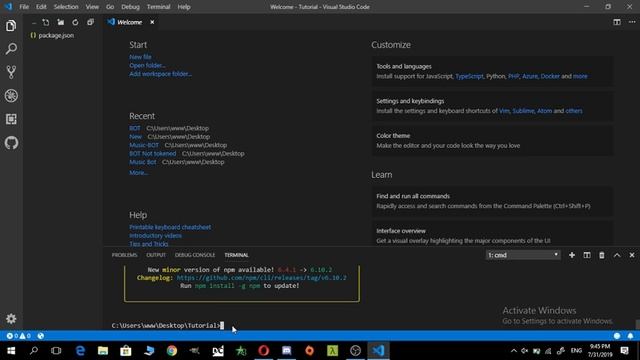Click the globe icon in status bar
The image size is (640, 360).
coord(40,336)
